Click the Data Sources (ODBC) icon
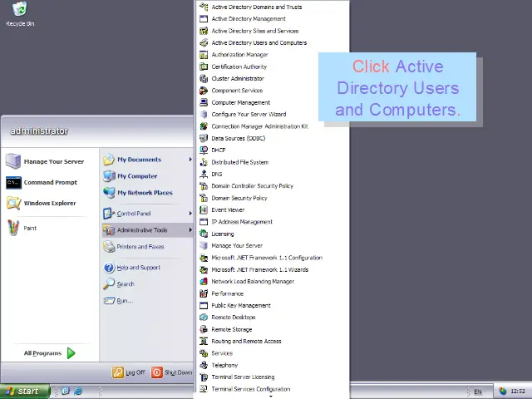This screenshot has width=532, height=399. pos(204,139)
